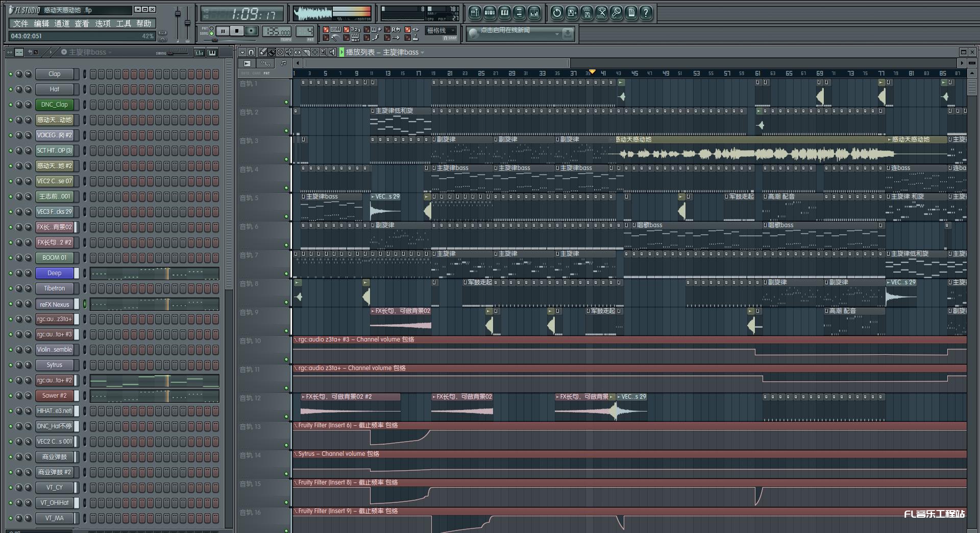The image size is (980, 533).
Task: Open the project info document icon
Action: coord(631,13)
